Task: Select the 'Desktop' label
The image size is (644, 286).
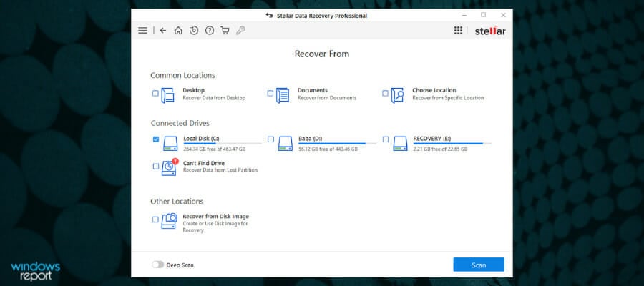Action: [193, 90]
